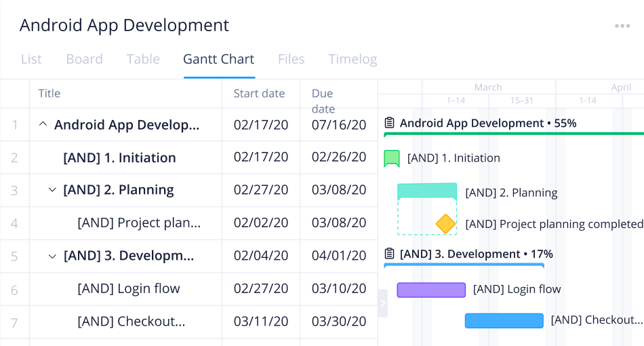Image resolution: width=644 pixels, height=346 pixels.
Task: Open the Table view tab
Action: click(143, 59)
